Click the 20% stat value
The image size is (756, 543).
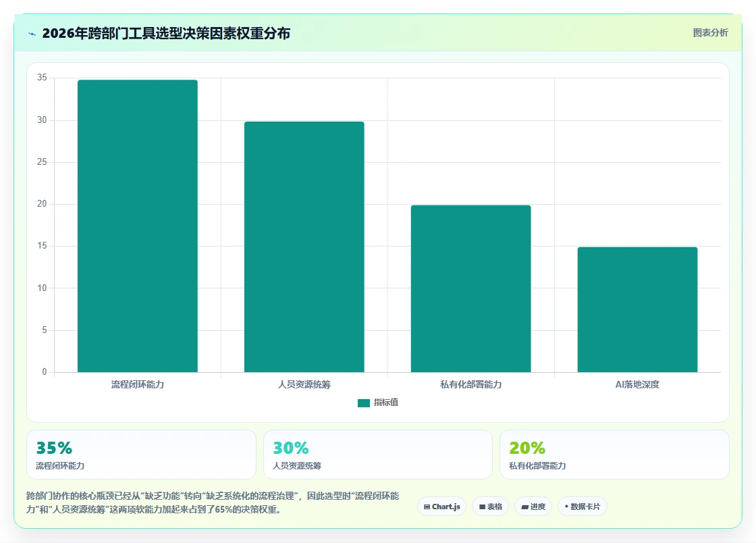[x=527, y=448]
